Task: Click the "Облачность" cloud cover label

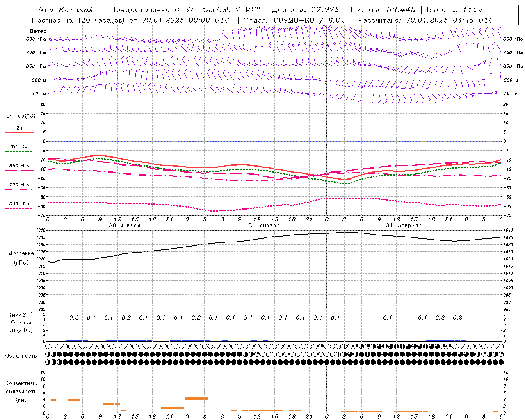Action: [21, 356]
